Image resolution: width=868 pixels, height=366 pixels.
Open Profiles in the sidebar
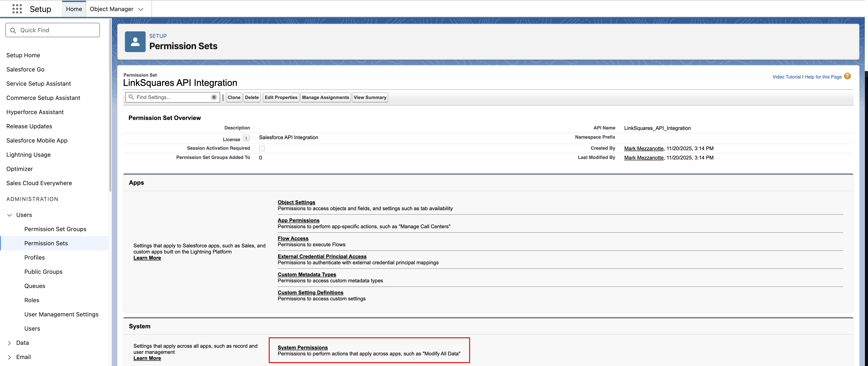(34, 258)
